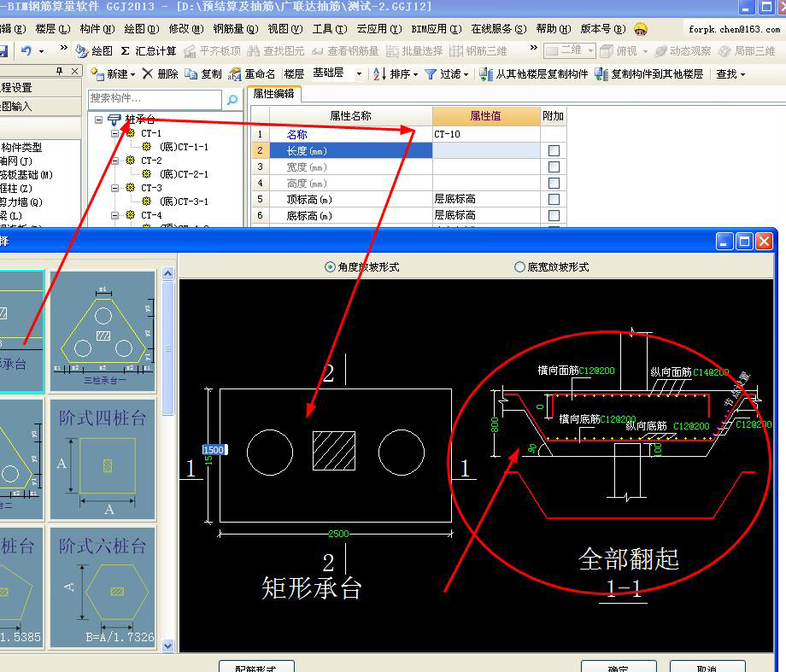Click the 2500 width dimension value
This screenshot has width=786, height=672.
(338, 534)
